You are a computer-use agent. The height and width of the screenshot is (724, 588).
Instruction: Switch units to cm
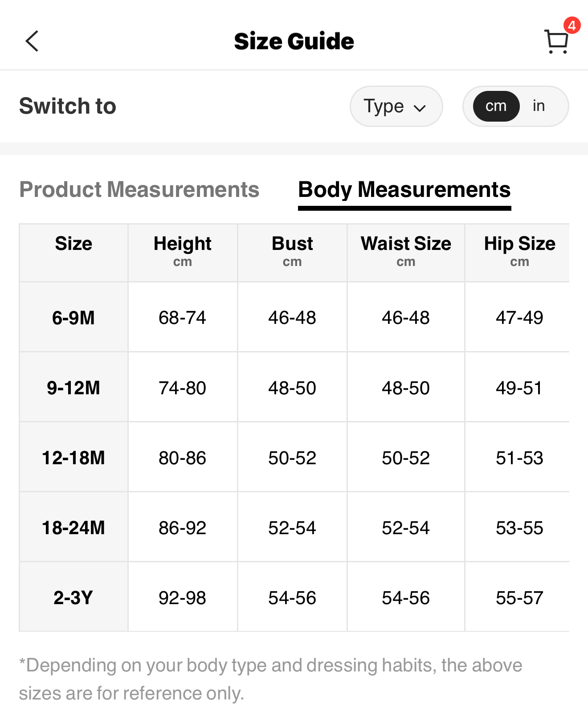coord(496,106)
